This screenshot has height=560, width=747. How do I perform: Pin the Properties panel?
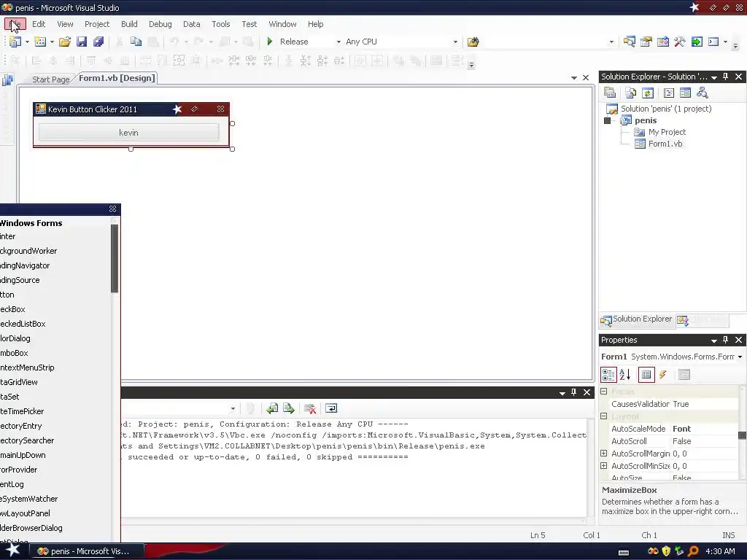pyautogui.click(x=726, y=340)
